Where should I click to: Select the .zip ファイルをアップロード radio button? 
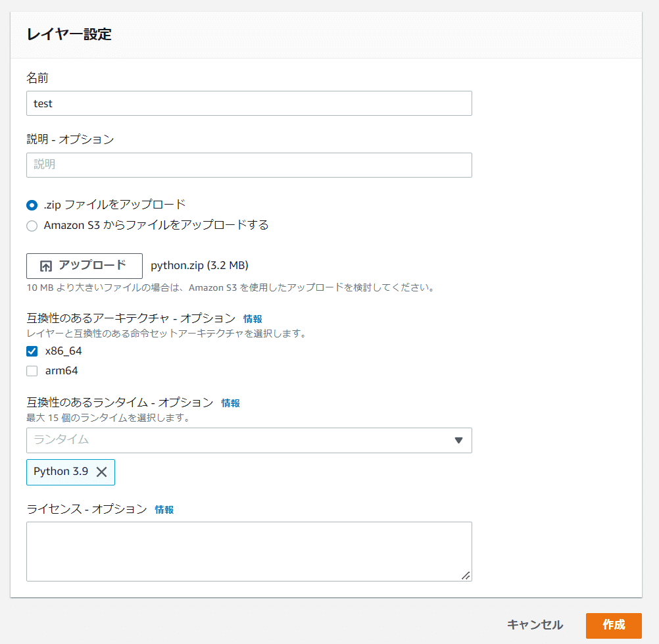pyautogui.click(x=32, y=205)
